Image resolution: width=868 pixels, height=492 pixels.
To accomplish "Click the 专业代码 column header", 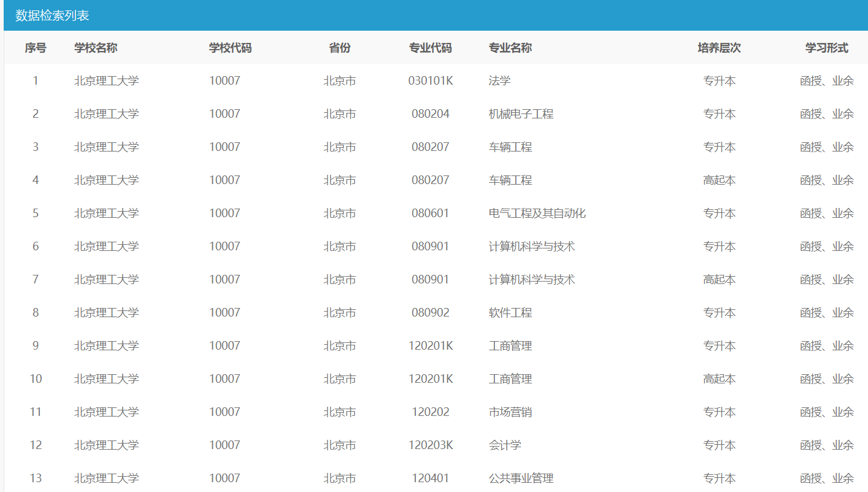I will (x=431, y=48).
